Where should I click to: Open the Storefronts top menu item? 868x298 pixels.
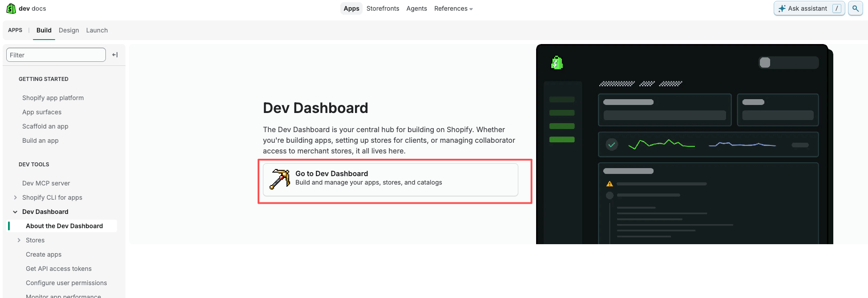[x=383, y=8]
